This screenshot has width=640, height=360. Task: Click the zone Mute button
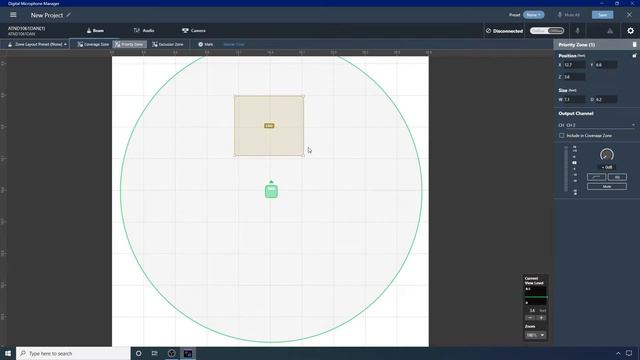pos(607,187)
